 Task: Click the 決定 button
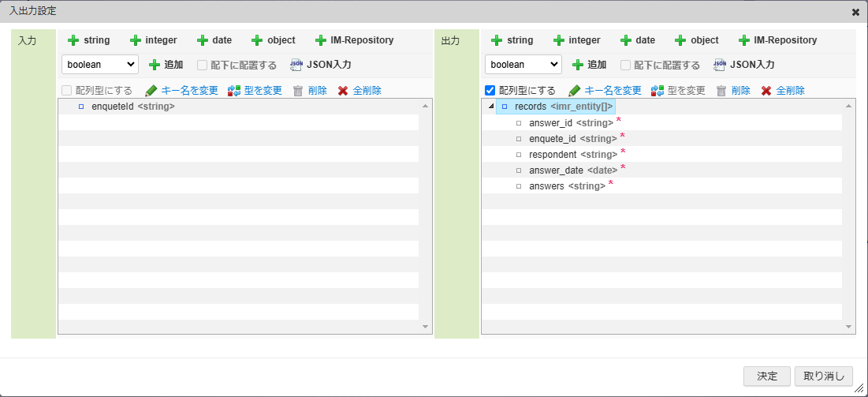767,376
